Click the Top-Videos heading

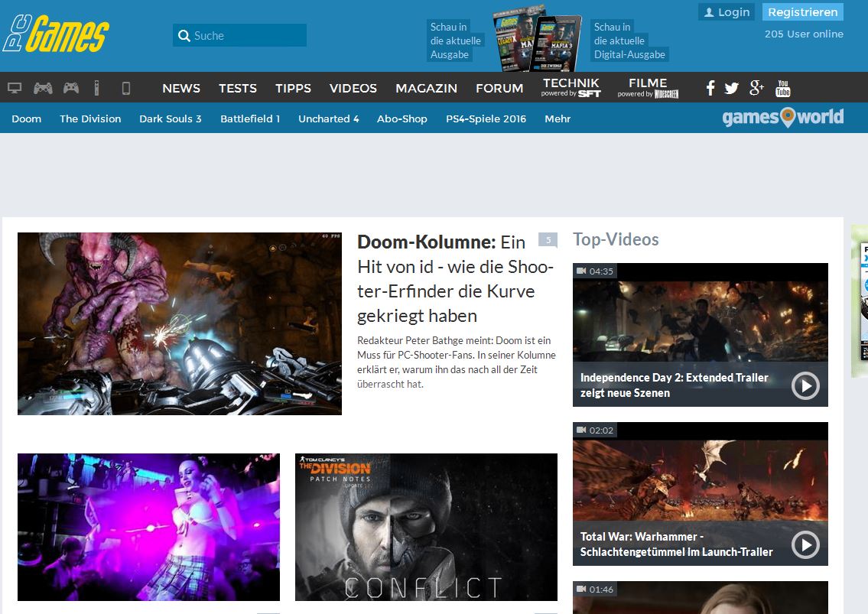pyautogui.click(x=616, y=239)
